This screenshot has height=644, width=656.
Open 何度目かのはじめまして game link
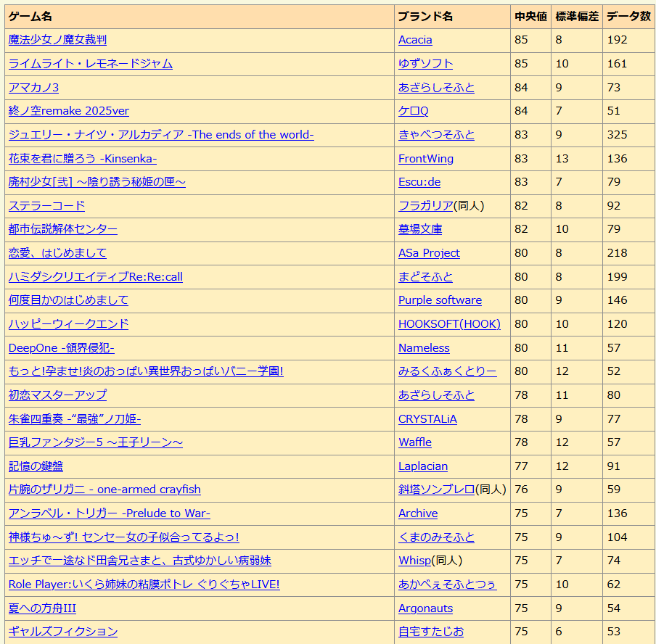point(68,300)
